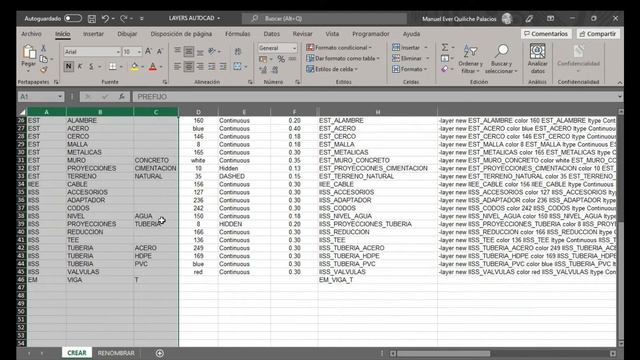Open the Datos tab
Screen dimensions: 640x360
[x=271, y=34]
